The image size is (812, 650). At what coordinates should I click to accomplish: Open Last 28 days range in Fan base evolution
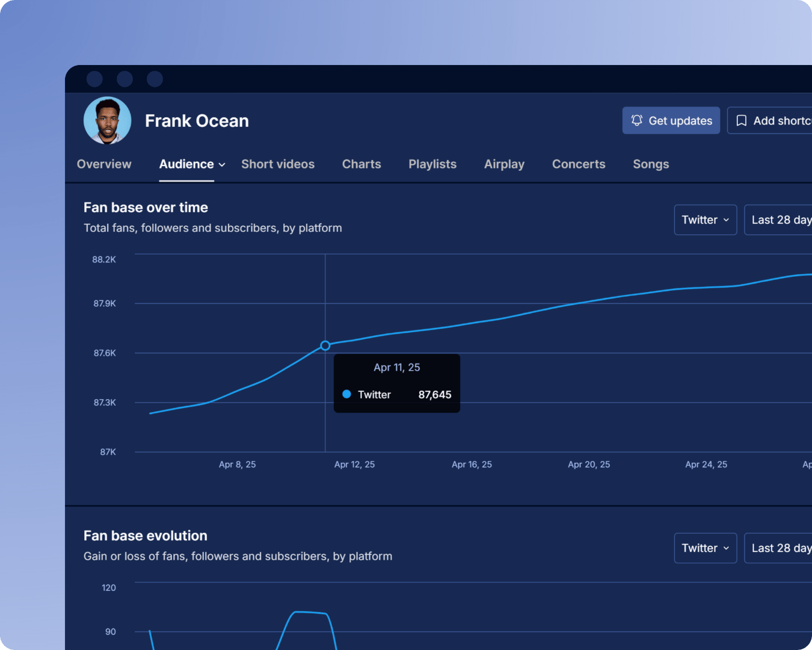tap(780, 548)
